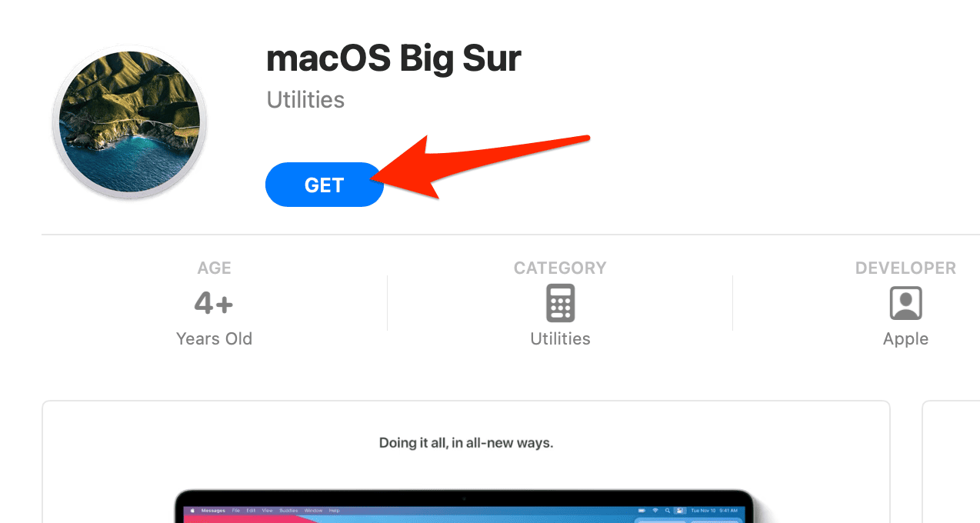Click the second screenshot card at right edge
Viewport: 980px width, 523px height.
click(952, 461)
